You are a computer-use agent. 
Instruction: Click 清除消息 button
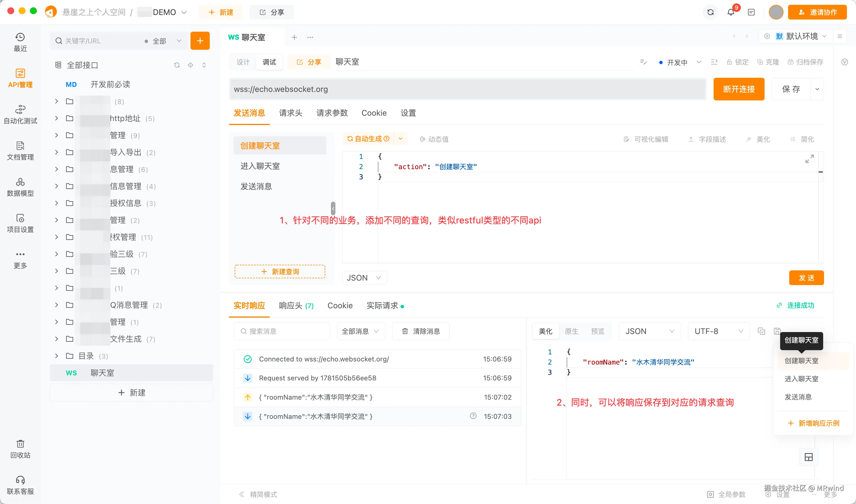coord(421,331)
